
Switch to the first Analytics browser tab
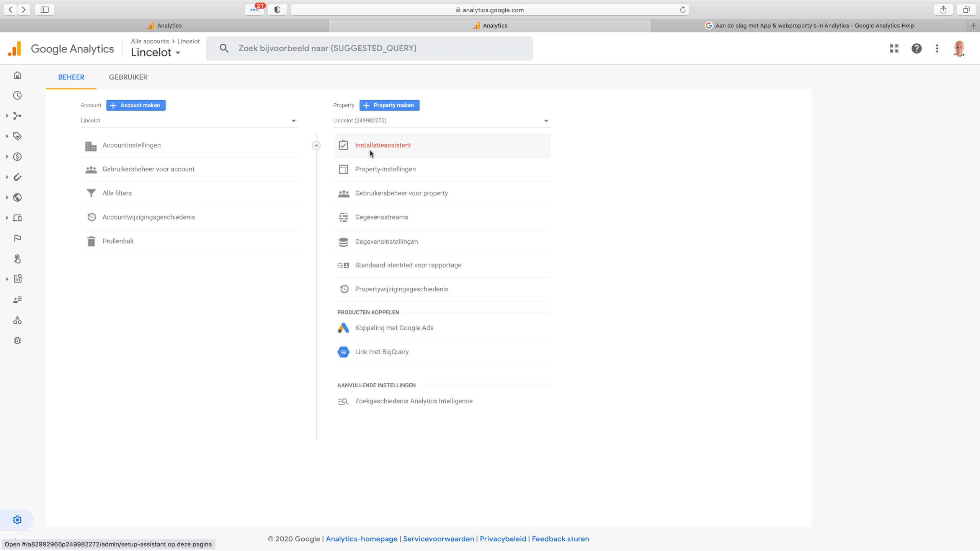[164, 26]
